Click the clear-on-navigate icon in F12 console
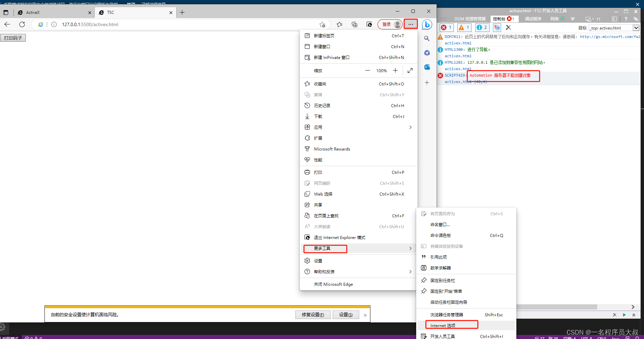 point(497,27)
